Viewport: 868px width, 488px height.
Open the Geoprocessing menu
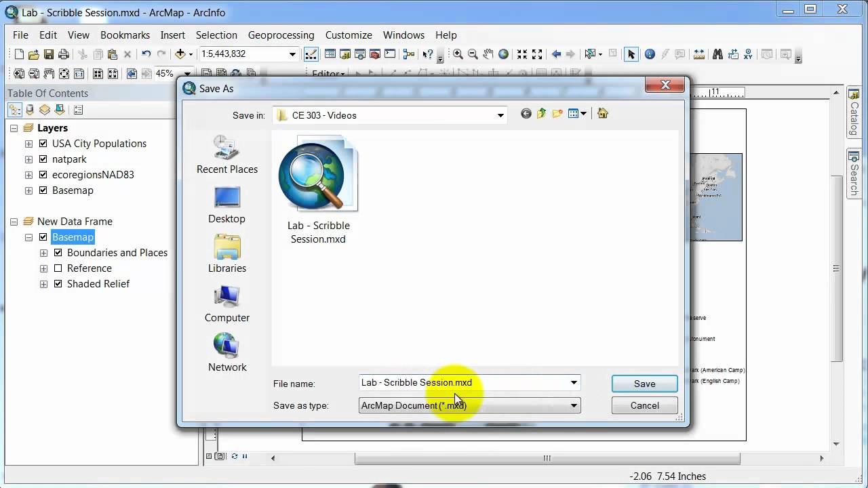[x=281, y=35]
